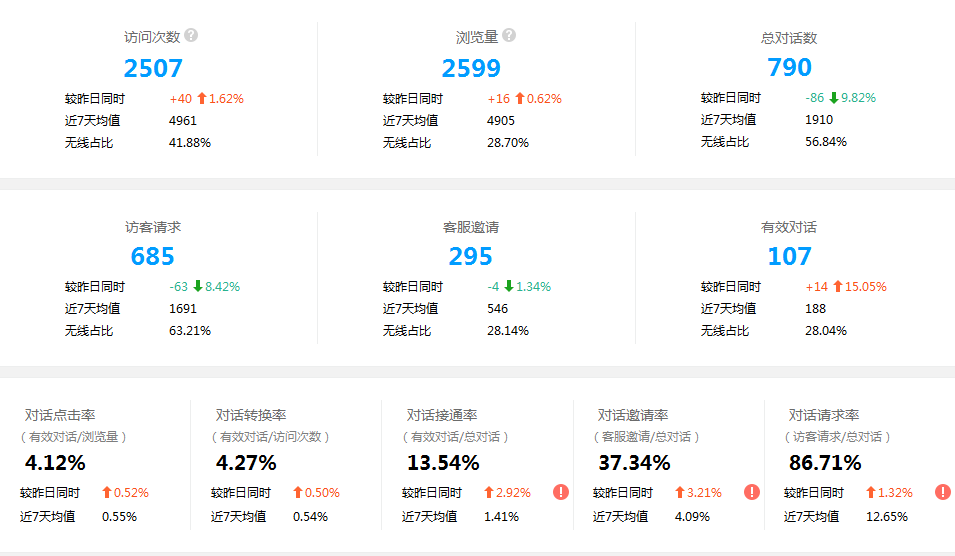
Task: Click red alert icon in 对话请求率 card
Action: pyautogui.click(x=943, y=492)
